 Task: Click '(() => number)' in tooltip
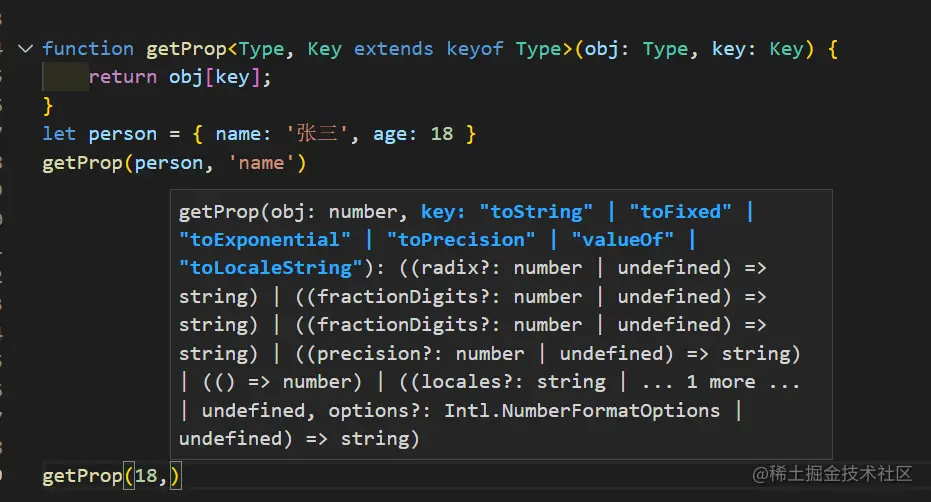[282, 382]
